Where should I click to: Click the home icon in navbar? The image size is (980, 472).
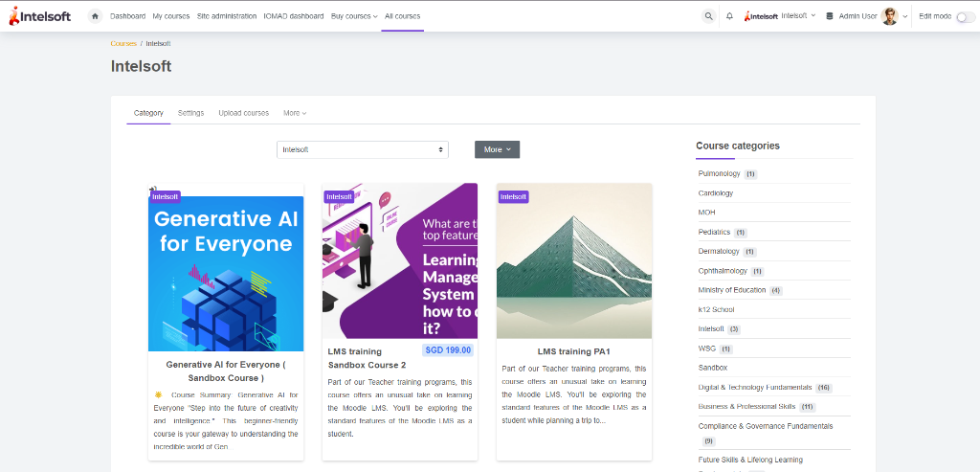95,16
